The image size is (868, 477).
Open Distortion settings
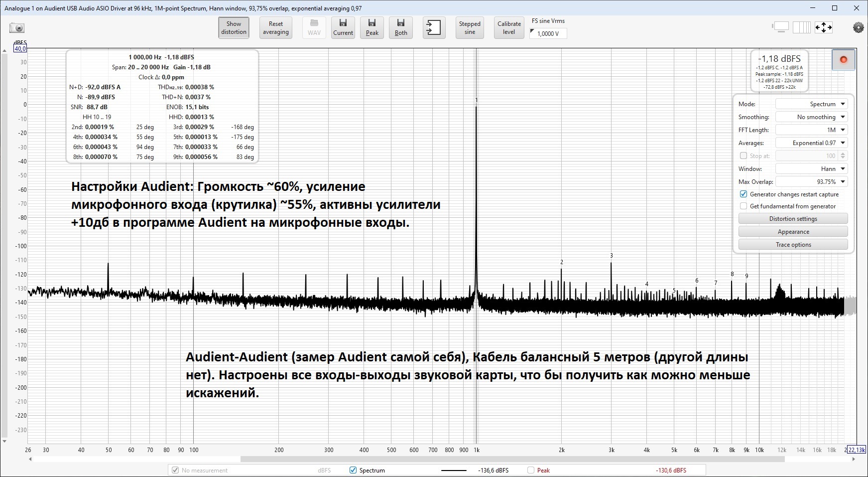click(x=793, y=219)
